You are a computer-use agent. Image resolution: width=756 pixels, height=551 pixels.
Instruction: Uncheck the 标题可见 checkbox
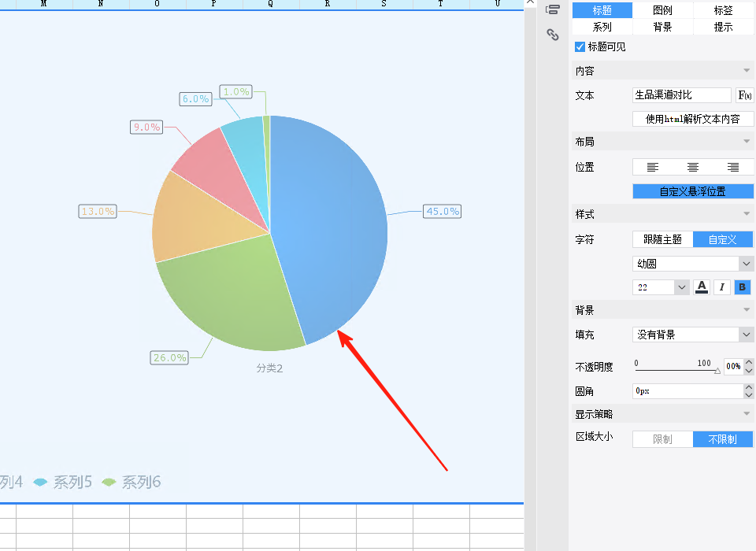[x=580, y=46]
